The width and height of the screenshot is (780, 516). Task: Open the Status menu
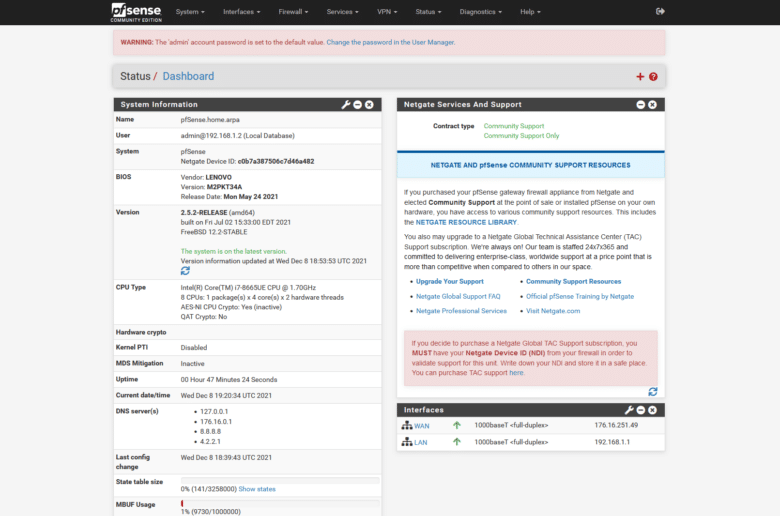[x=428, y=12]
